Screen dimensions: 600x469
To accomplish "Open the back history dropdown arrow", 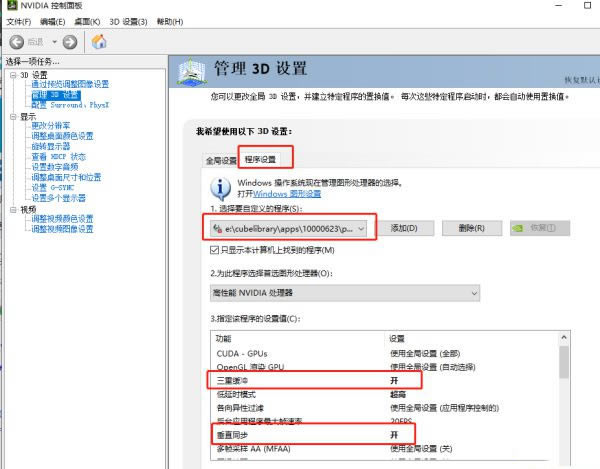I will (x=52, y=41).
